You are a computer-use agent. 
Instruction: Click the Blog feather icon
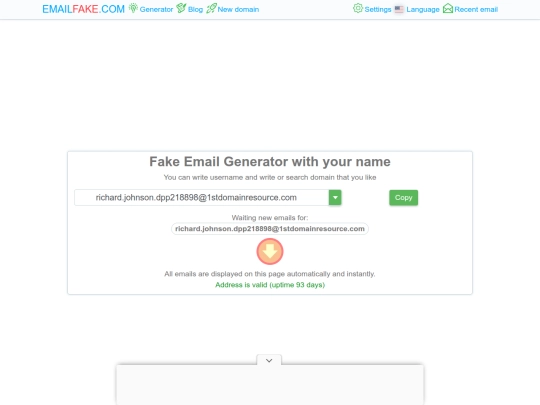pos(181,8)
